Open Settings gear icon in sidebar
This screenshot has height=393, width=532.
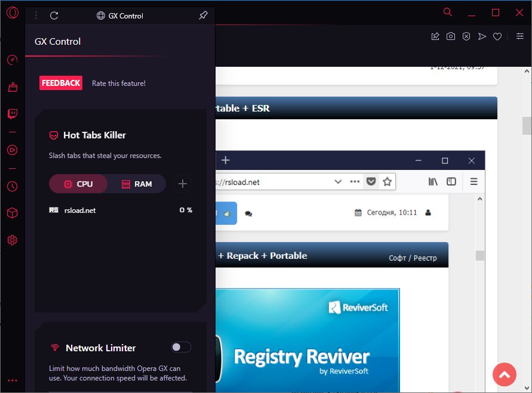tap(13, 240)
